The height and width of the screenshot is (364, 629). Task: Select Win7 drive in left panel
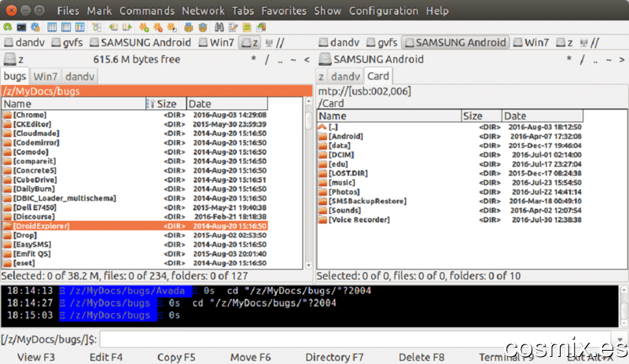217,42
